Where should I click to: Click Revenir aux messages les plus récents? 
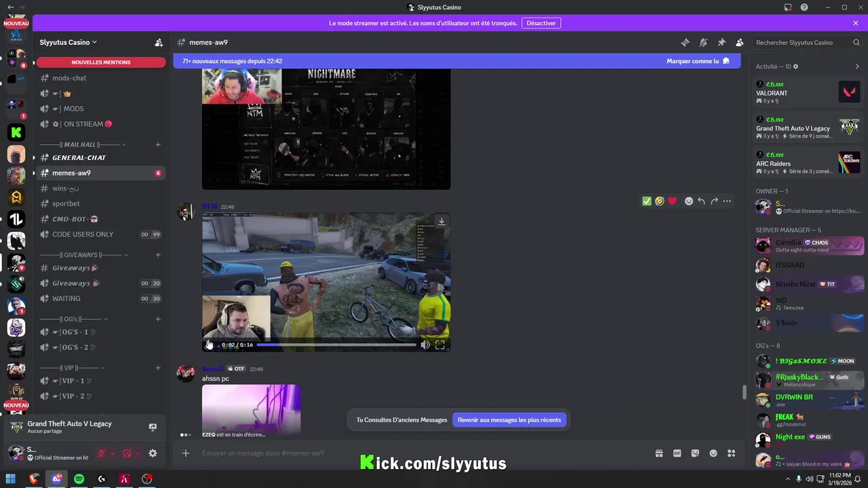(509, 420)
